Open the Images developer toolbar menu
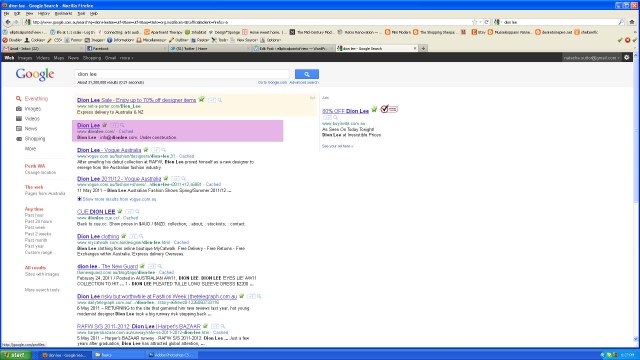640x360 pixels. 95,40
